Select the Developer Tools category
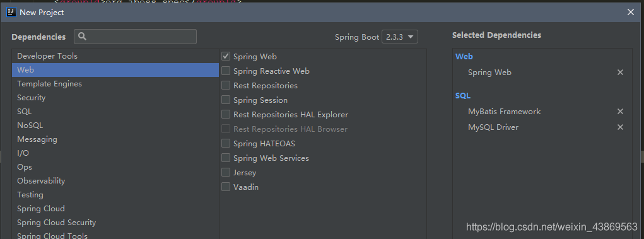 (115, 56)
